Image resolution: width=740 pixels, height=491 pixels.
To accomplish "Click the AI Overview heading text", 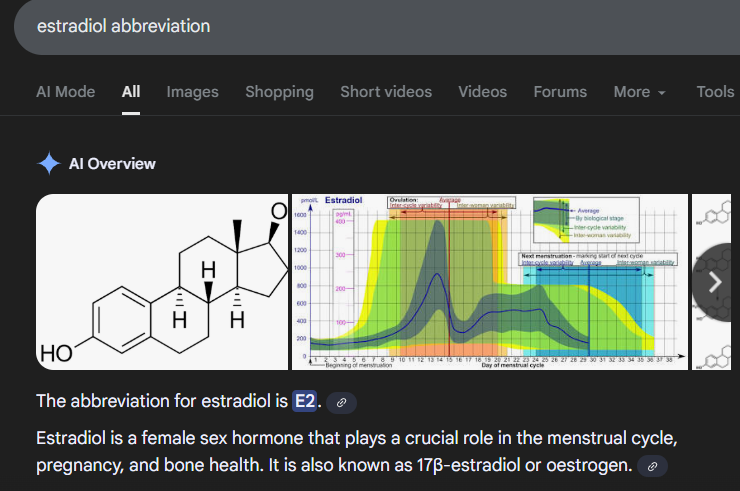I will click(112, 164).
